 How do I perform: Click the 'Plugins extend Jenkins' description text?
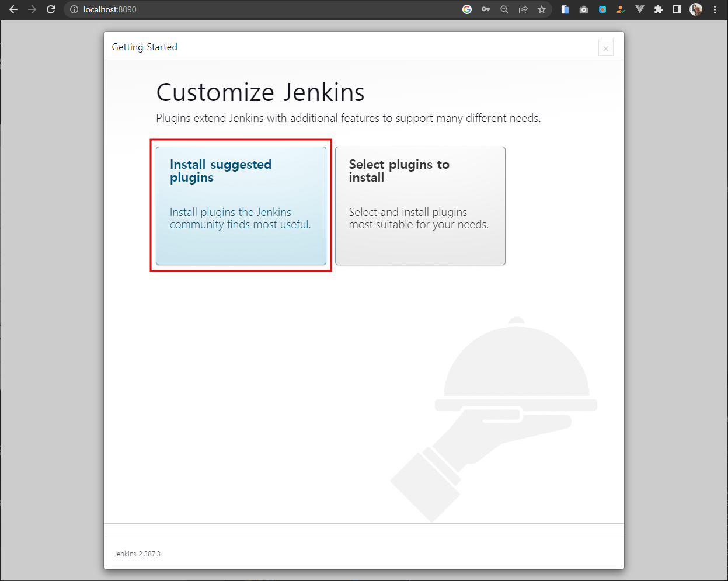(349, 119)
